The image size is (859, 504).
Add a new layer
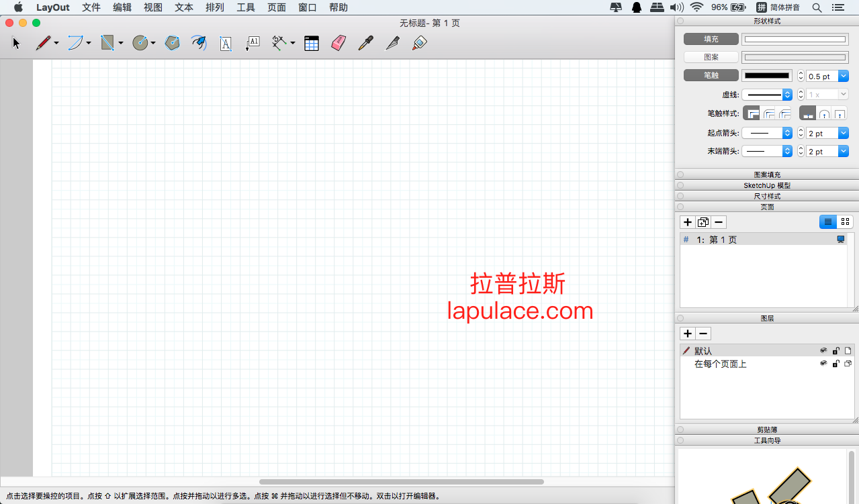click(x=688, y=334)
